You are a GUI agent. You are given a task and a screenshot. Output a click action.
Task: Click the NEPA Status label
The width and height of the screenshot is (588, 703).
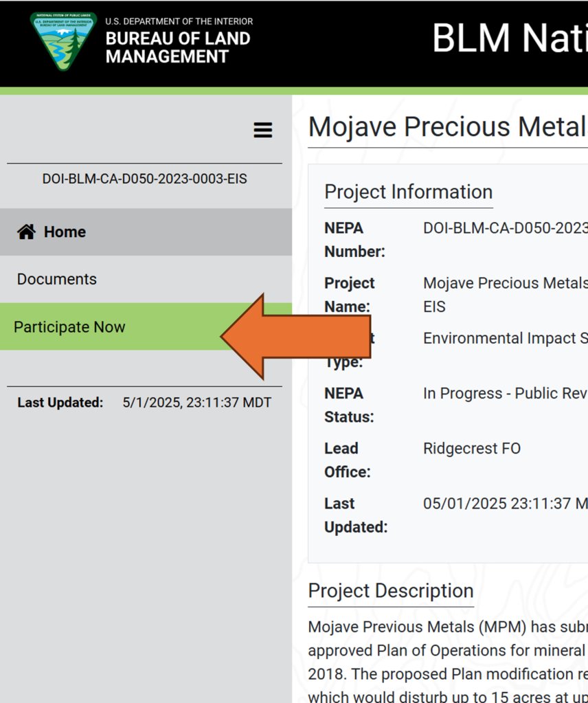[x=349, y=405]
